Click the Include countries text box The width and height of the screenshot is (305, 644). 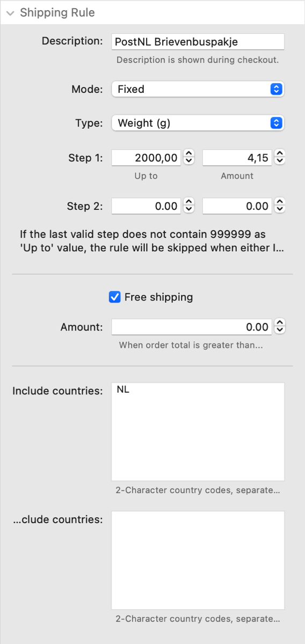198,431
